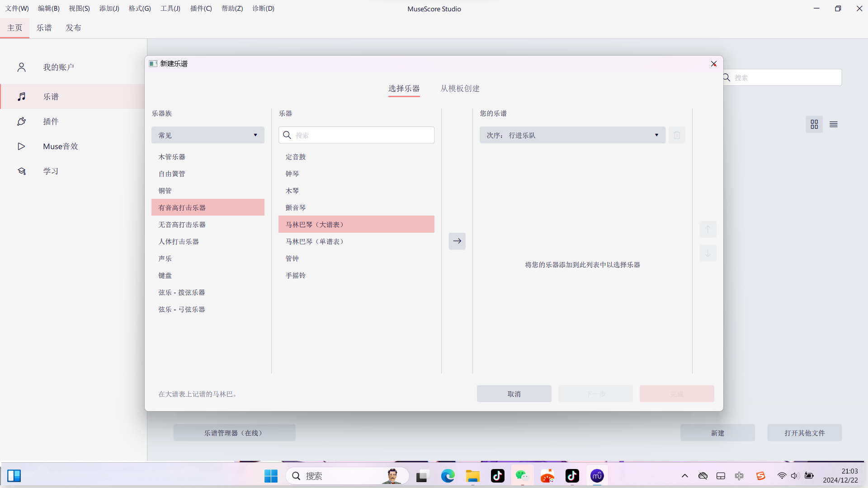Click the 下一步 button
Viewport: 868px width, 488px height.
click(x=595, y=394)
